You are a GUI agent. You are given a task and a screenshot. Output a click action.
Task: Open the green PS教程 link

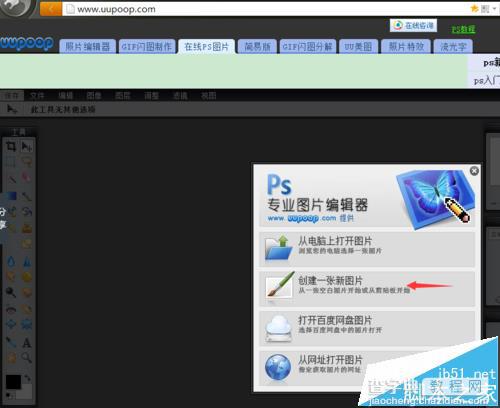pos(463,29)
